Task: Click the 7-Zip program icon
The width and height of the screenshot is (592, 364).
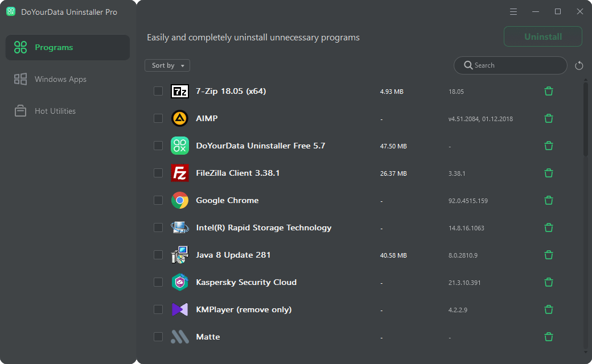Action: pyautogui.click(x=180, y=91)
